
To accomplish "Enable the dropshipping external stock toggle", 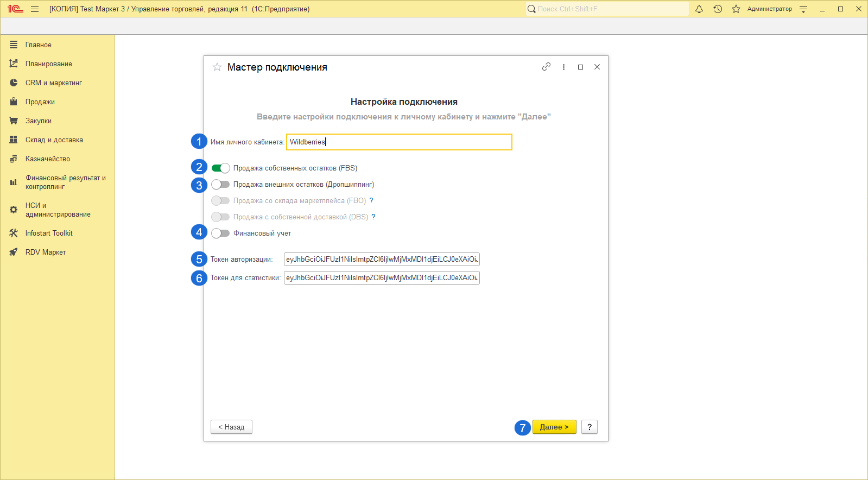I will [x=220, y=184].
